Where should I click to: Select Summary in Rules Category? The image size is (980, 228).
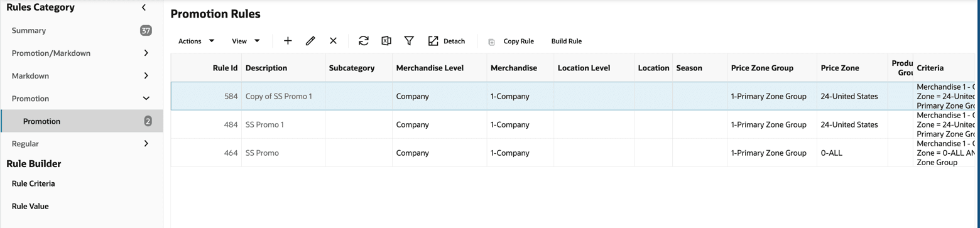[x=29, y=31]
